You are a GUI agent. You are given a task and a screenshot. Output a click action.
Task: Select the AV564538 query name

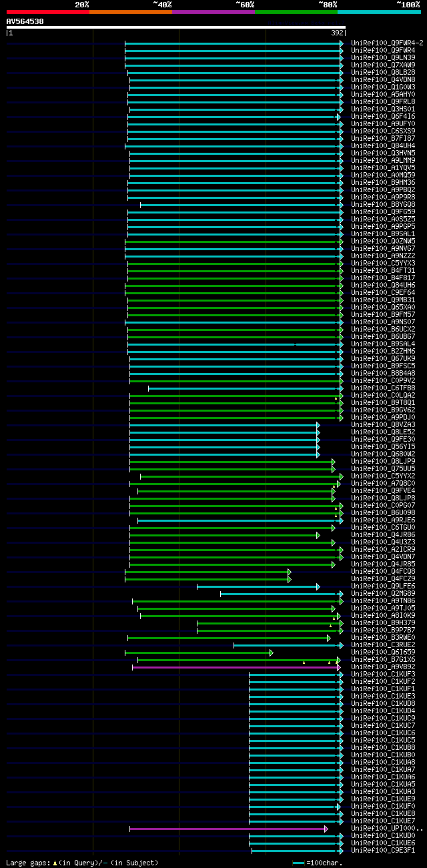tap(25, 21)
